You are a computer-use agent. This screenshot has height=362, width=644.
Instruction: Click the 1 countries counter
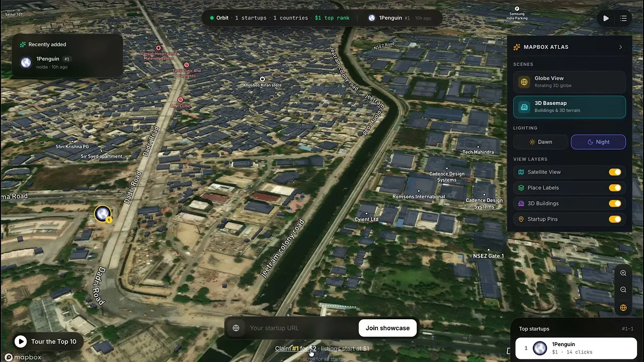290,18
